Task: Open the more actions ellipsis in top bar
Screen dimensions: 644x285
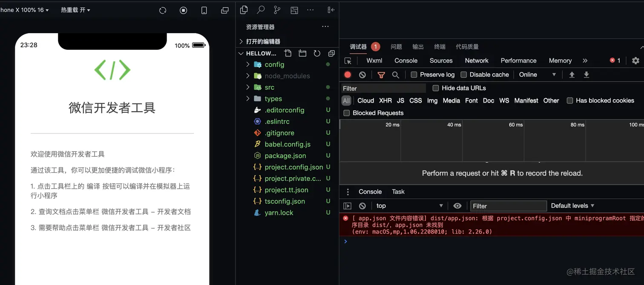Action: 310,10
